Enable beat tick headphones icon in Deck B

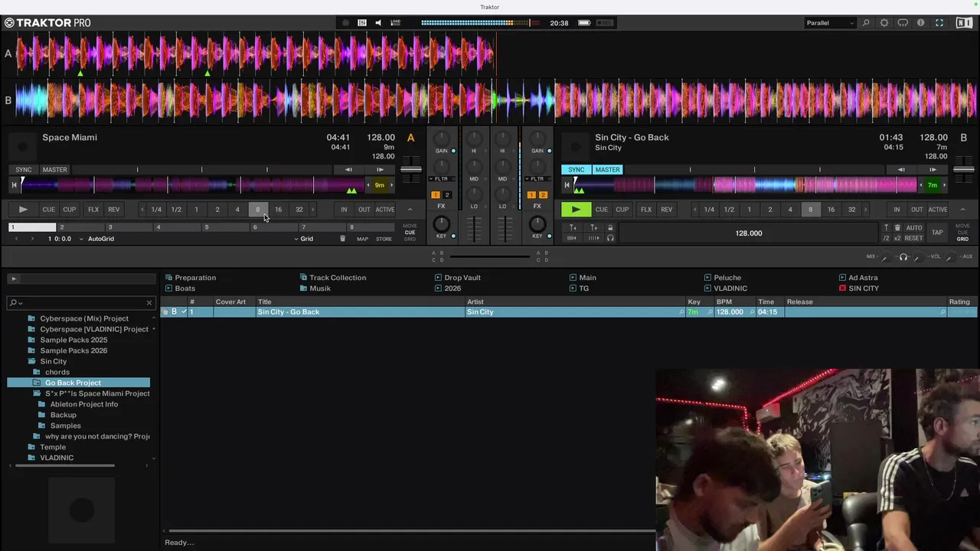pyautogui.click(x=610, y=238)
